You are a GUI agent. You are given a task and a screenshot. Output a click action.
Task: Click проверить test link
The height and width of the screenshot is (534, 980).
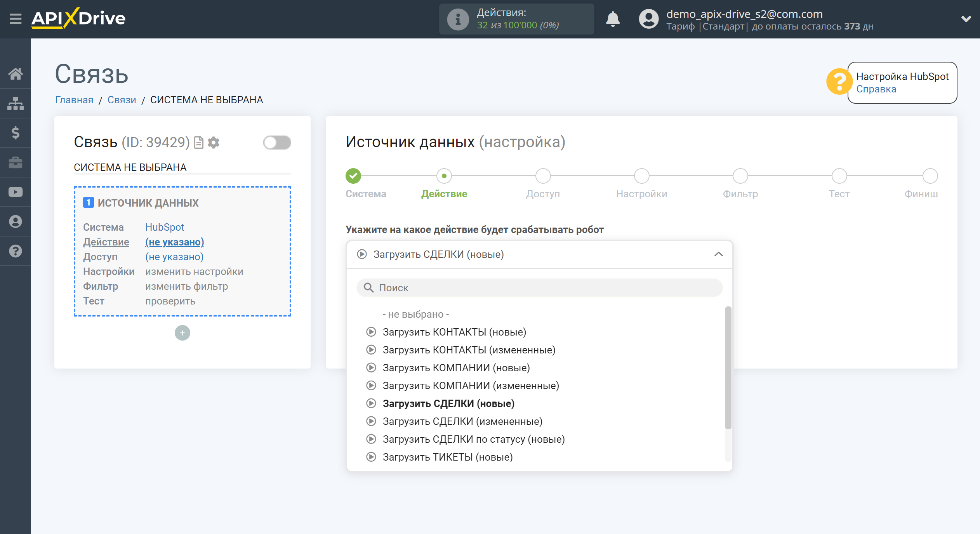tap(170, 301)
